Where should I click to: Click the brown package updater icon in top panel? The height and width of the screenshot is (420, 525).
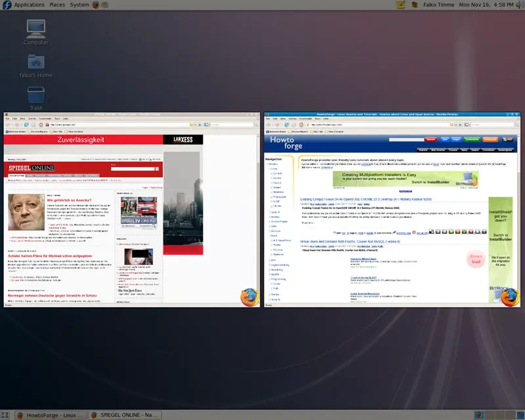coord(415,5)
